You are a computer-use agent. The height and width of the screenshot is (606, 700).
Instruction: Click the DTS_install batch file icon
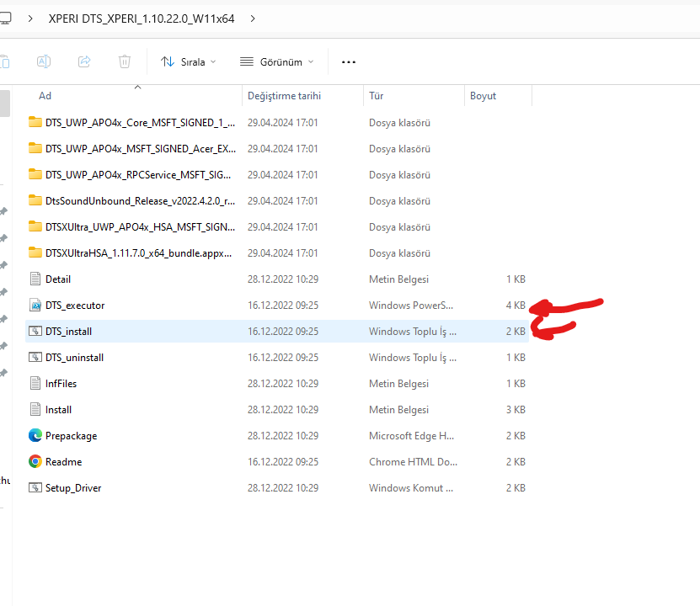click(35, 331)
